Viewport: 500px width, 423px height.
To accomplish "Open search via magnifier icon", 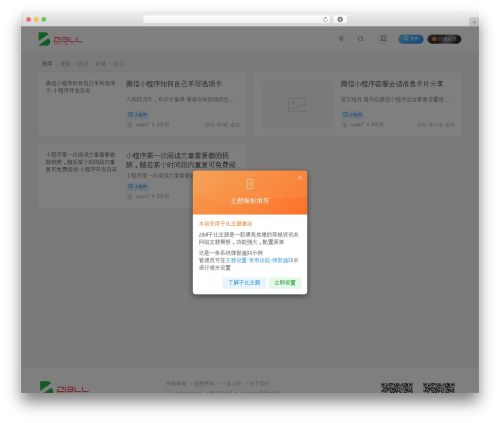I will 360,39.
